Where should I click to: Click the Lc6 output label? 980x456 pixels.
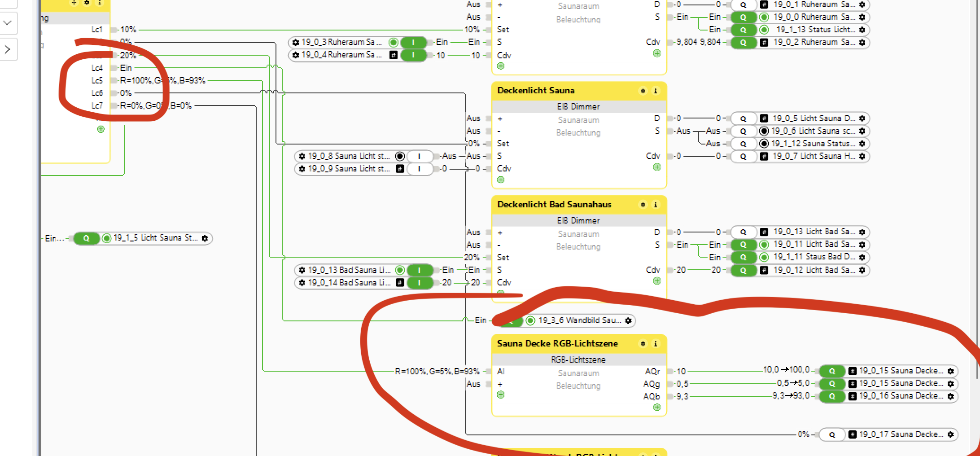coord(97,93)
